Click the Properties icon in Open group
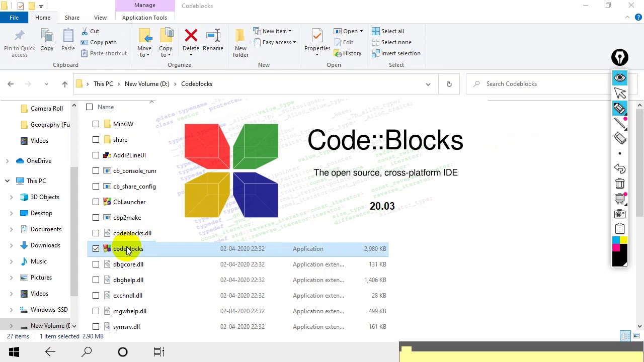 [317, 36]
